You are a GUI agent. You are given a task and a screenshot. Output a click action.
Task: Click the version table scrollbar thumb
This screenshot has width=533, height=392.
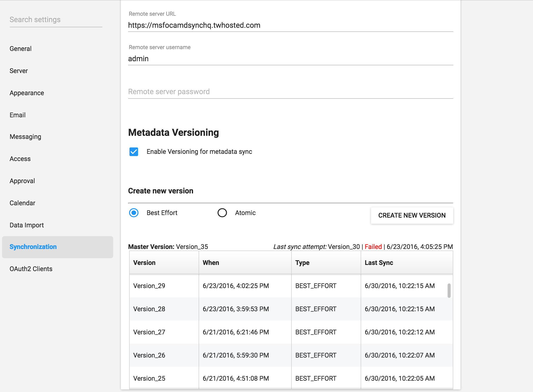tap(449, 290)
